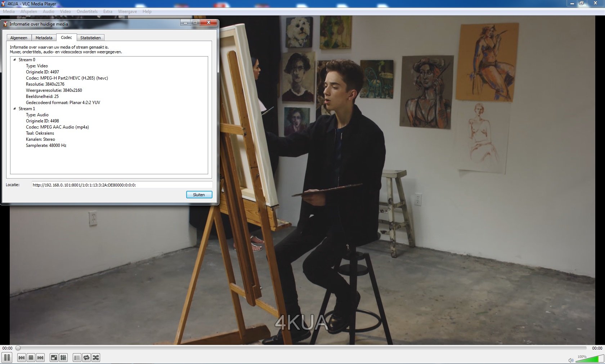The image size is (605, 364).
Task: Click elapsed time label 00:00
Action: [7, 348]
